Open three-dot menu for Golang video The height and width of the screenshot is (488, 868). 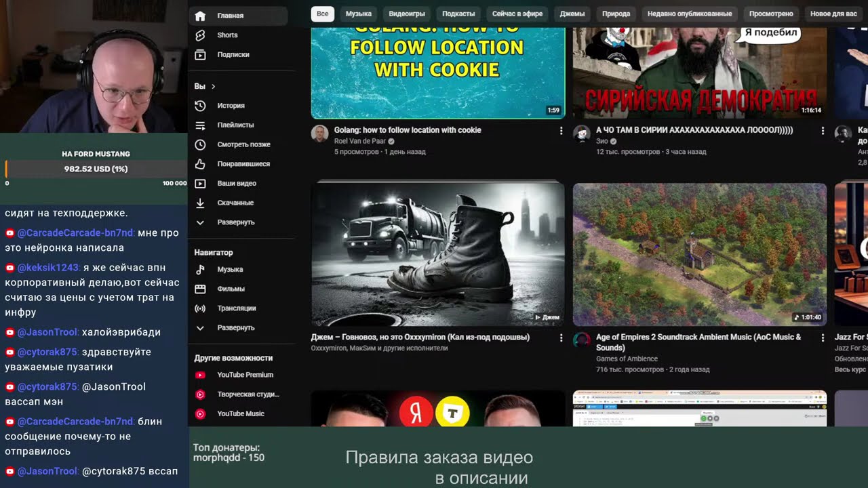tap(561, 131)
